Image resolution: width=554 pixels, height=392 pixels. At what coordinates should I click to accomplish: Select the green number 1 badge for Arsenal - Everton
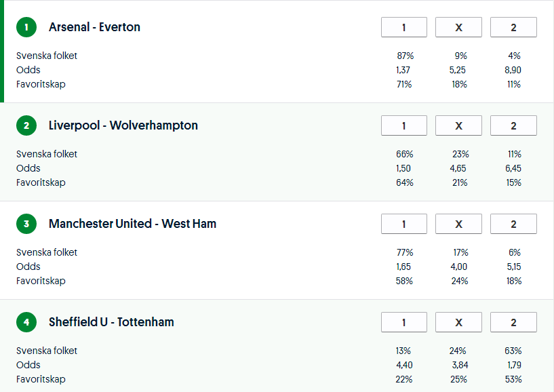[26, 27]
